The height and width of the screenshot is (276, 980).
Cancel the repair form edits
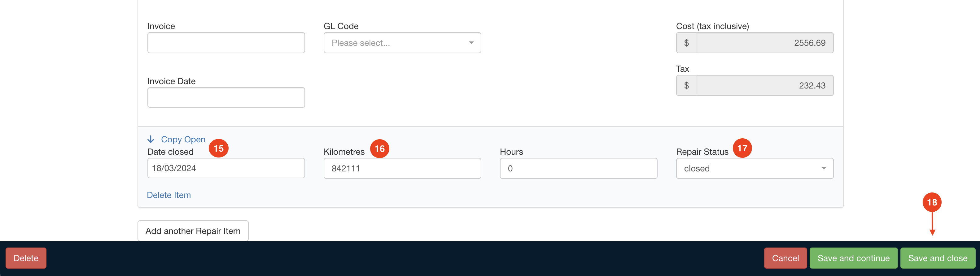785,258
